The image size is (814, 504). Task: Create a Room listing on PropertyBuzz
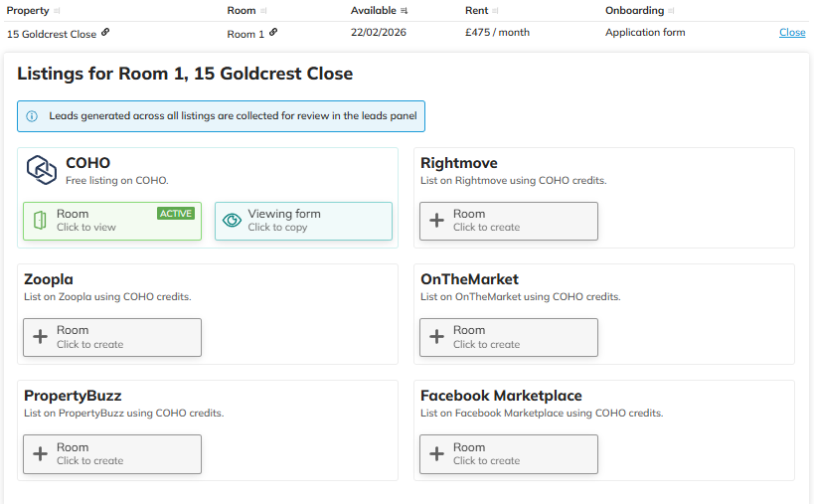(x=111, y=454)
